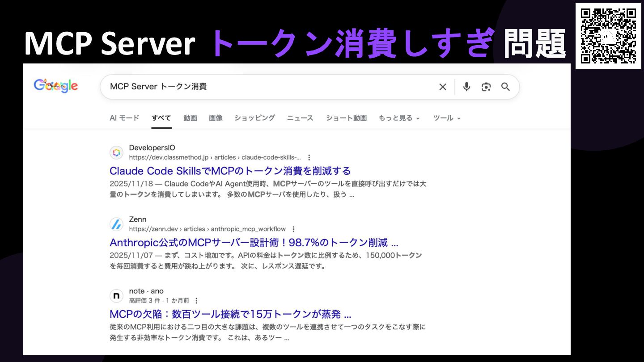The width and height of the screenshot is (644, 362).
Task: Click the 'note · ano' source name
Action: tap(146, 291)
